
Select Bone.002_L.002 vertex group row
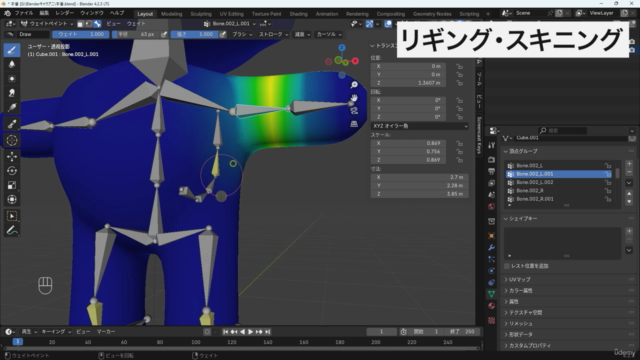pyautogui.click(x=559, y=182)
